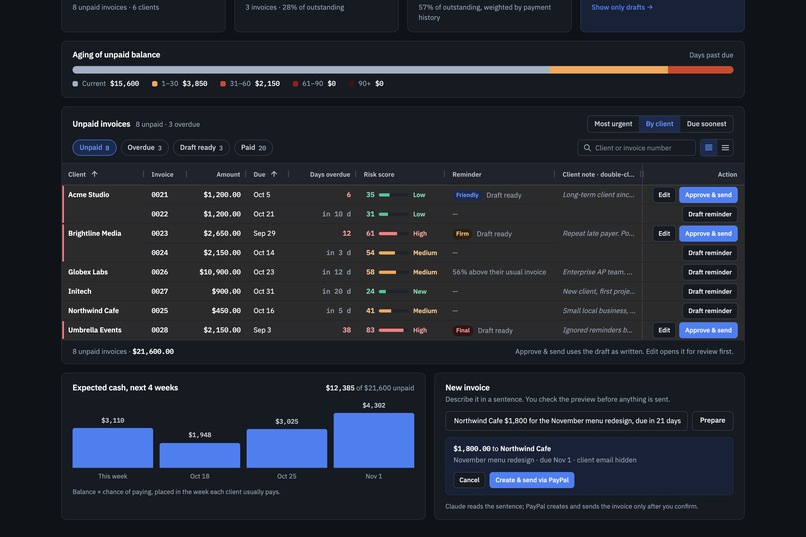Filter by the Overdue 3 chip
The height and width of the screenshot is (537, 806).
tap(144, 147)
